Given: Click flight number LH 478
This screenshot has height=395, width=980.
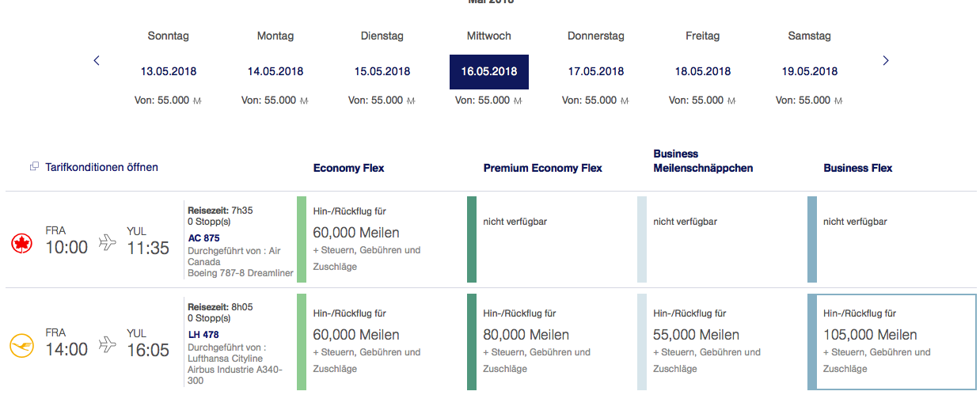Looking at the screenshot, I should [203, 334].
